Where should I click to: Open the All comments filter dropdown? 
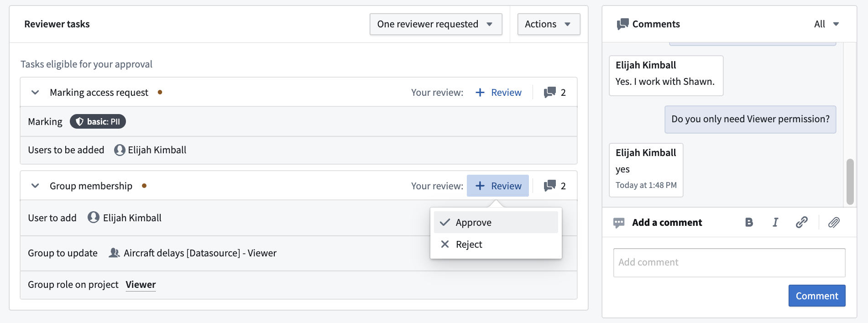(826, 24)
